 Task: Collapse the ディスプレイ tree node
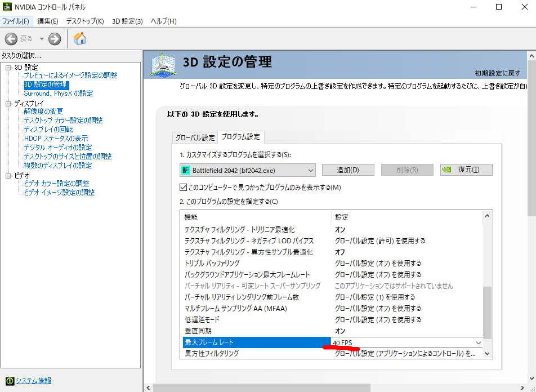(8, 104)
